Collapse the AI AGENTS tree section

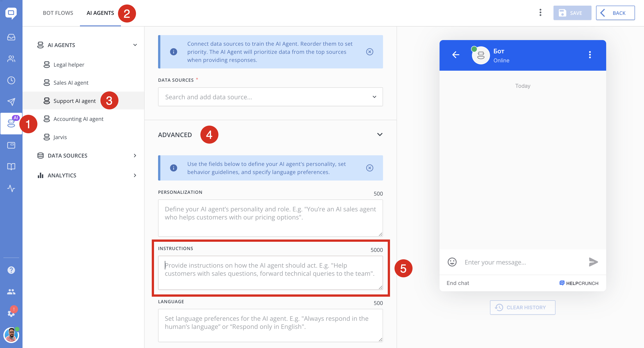(135, 45)
